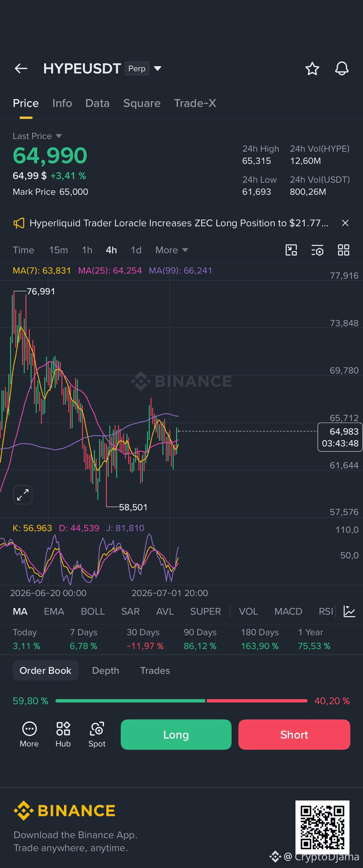Tap the MA(99): 66,241 label
363x868 pixels.
(x=180, y=270)
